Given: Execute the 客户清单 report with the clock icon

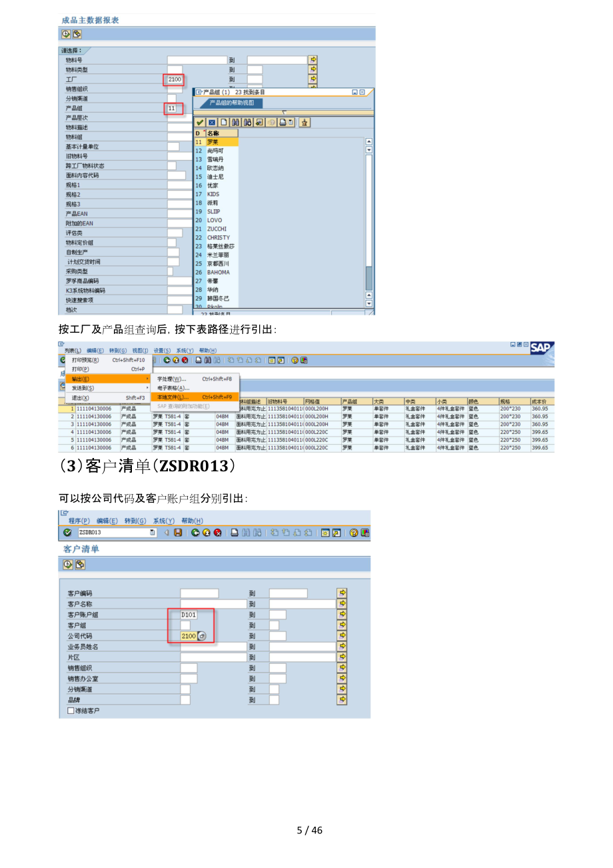Looking at the screenshot, I should click(x=69, y=564).
